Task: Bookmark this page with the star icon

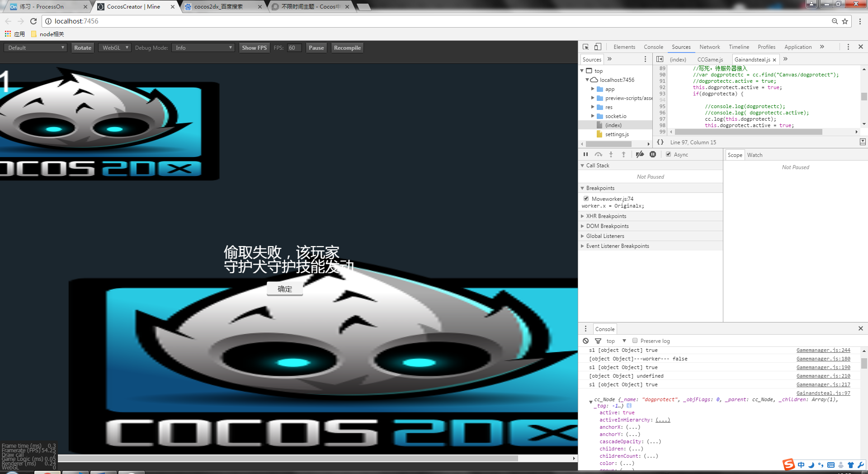Action: pos(845,21)
